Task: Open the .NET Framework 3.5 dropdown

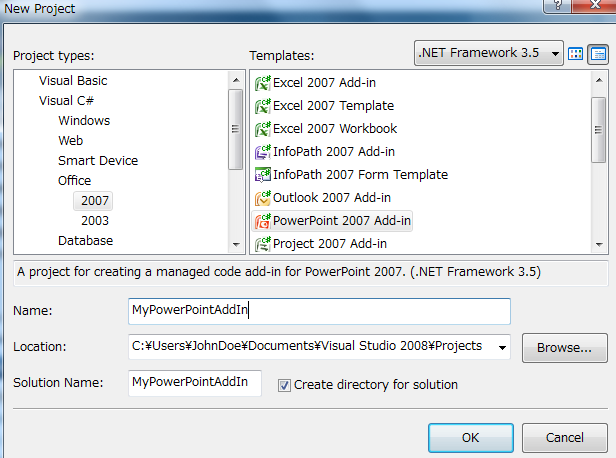Action: [x=489, y=53]
